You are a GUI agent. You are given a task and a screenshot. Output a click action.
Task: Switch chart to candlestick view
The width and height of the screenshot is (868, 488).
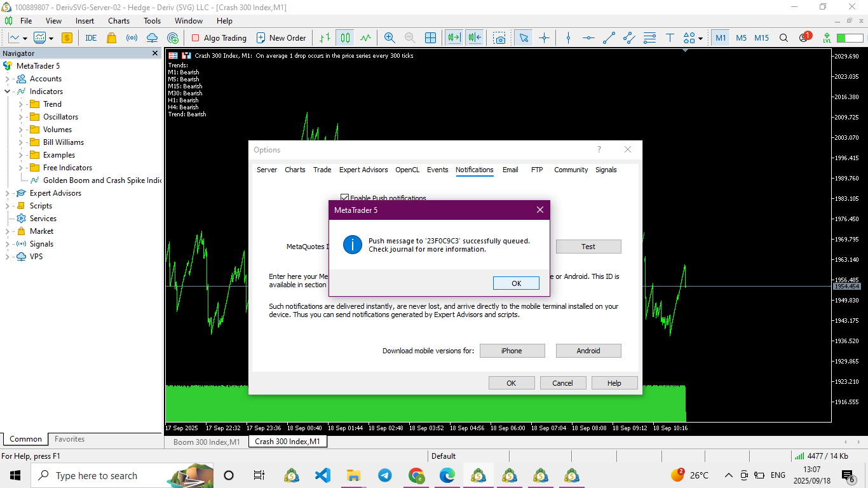(x=345, y=38)
